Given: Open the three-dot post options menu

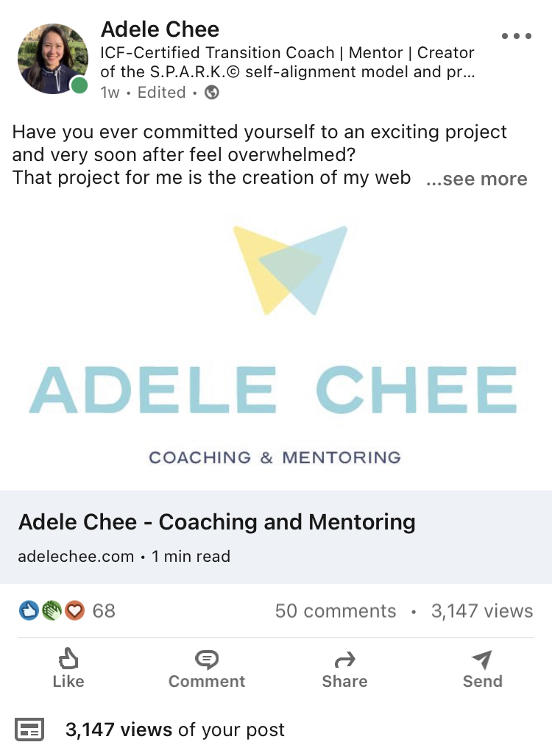Looking at the screenshot, I should coord(516,36).
